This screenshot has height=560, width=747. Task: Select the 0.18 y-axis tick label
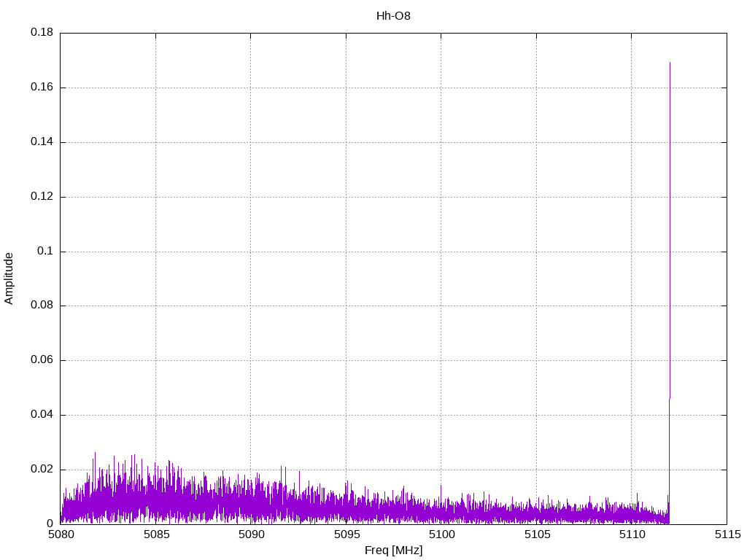click(x=42, y=33)
